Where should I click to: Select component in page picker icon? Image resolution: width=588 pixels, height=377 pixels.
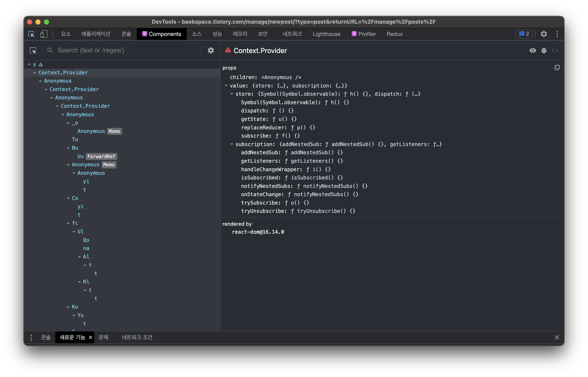(x=33, y=51)
